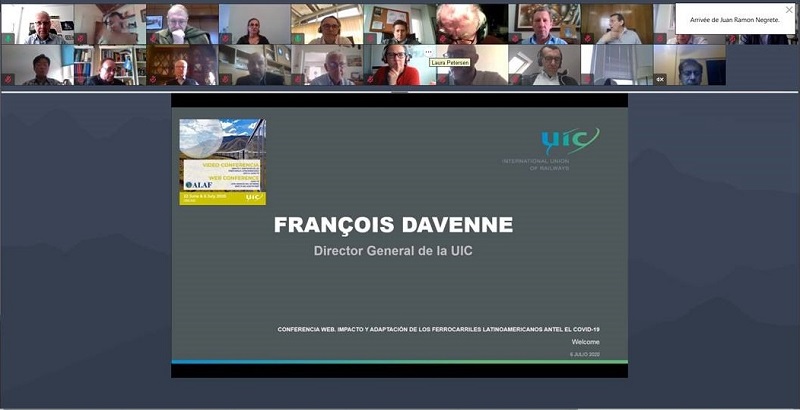Select the video tile of the blue-grey shirt man
Image resolution: width=800 pixels, height=410 pixels.
pyautogui.click(x=38, y=24)
